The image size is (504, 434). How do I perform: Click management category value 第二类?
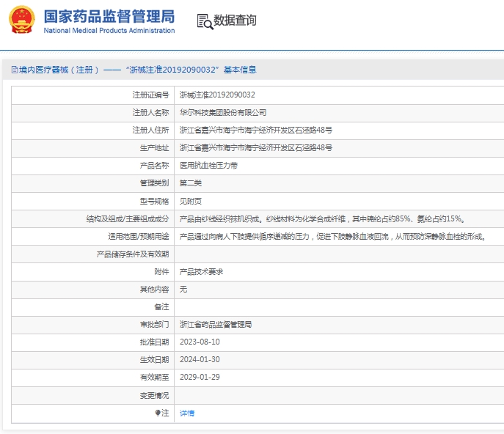coord(191,183)
